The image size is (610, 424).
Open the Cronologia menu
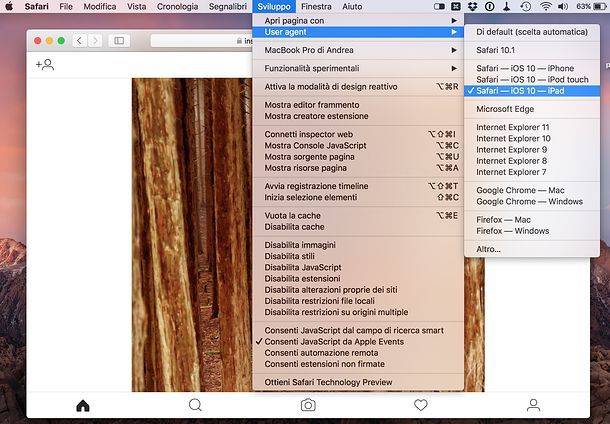[177, 7]
